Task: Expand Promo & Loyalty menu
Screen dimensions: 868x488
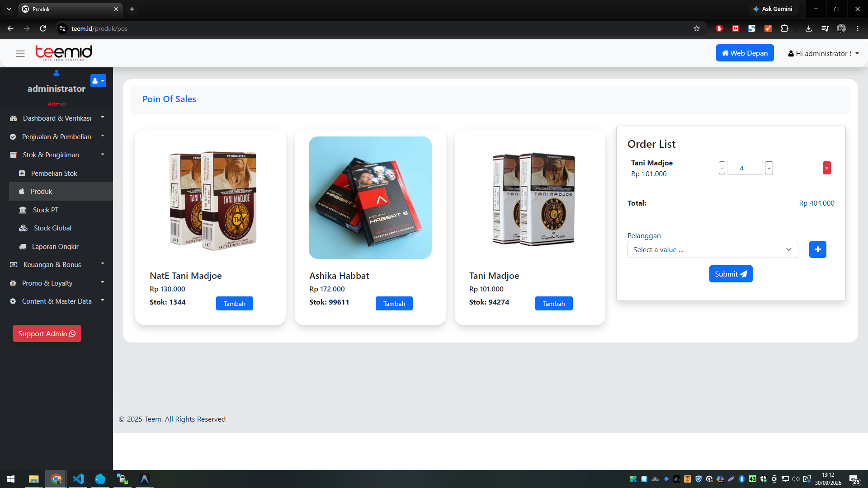Action: point(57,283)
